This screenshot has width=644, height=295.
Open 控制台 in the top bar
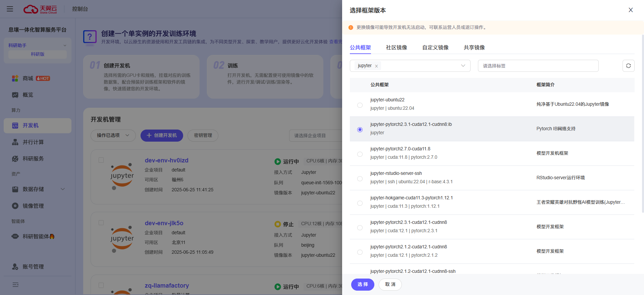point(80,9)
